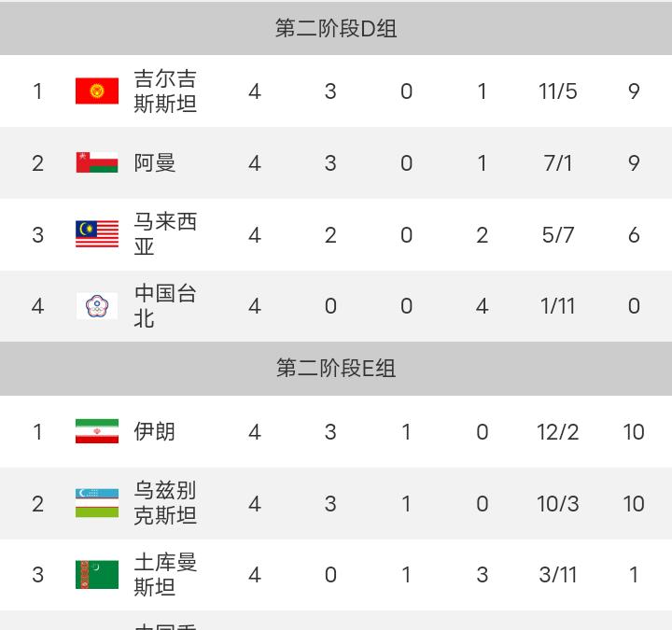Click the Chinese Taipei flag icon
This screenshot has width=672, height=630.
[97, 306]
